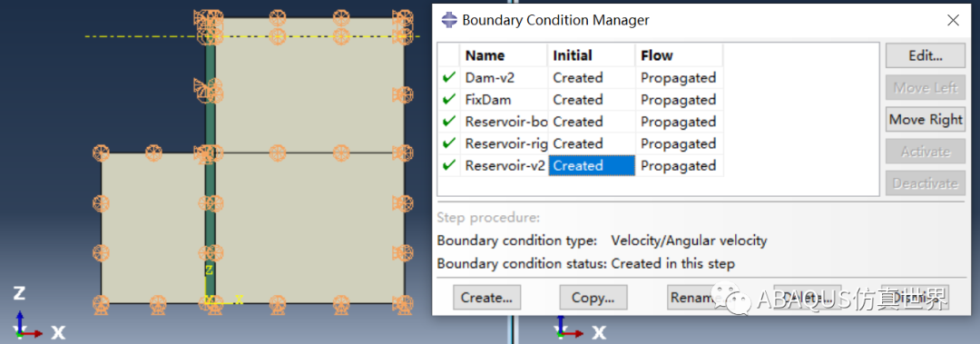Image resolution: width=980 pixels, height=344 pixels.
Task: Select Reservoir-rig's Created cell under Initial
Action: (592, 143)
